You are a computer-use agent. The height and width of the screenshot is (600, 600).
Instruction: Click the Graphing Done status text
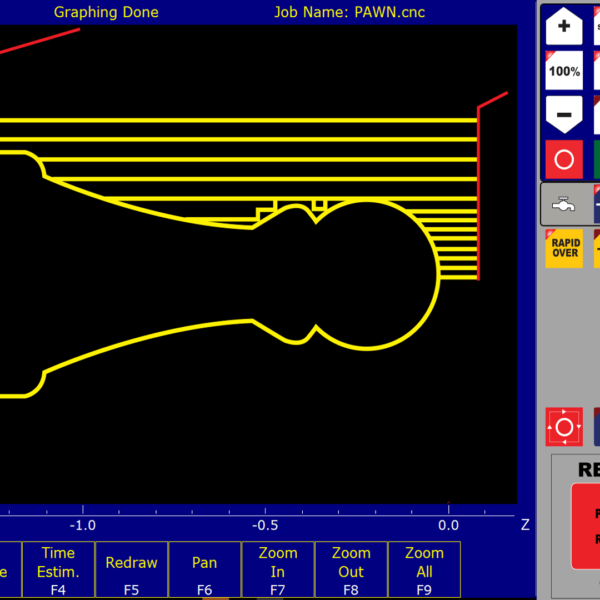click(x=106, y=13)
